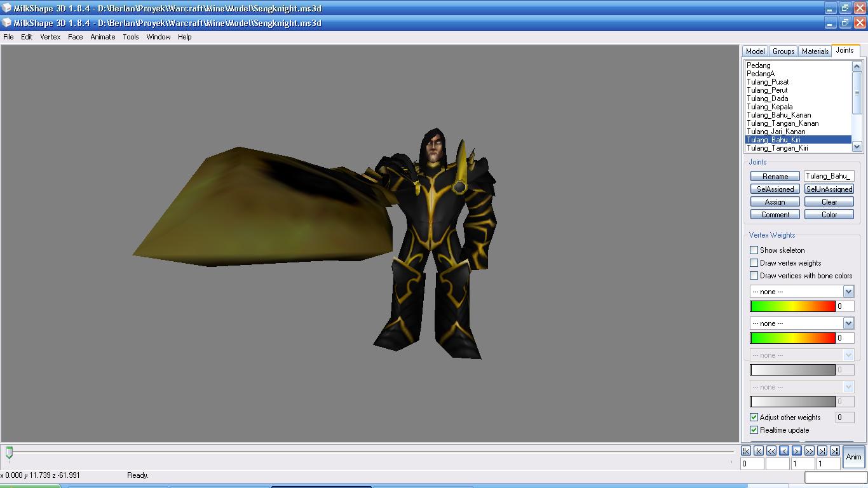Click the joint name field 'Tulang_Bahu_'
This screenshot has height=488, width=868.
tap(829, 176)
